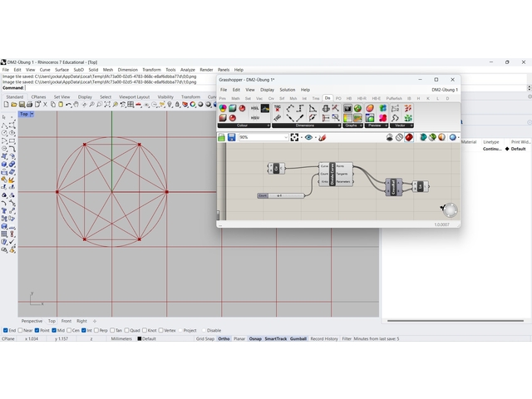532x399 pixels.
Task: Click the Gumball status bar button
Action: (x=298, y=339)
